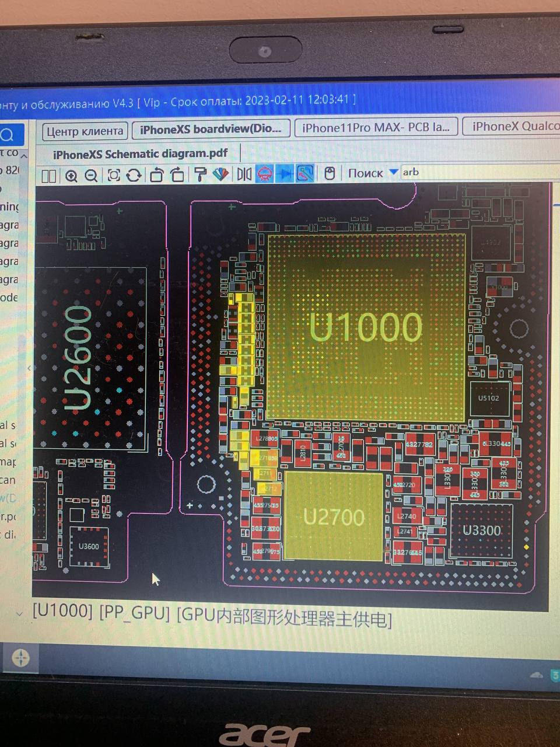The height and width of the screenshot is (747, 560).
Task: Click the red robot icon
Action: (x=265, y=174)
